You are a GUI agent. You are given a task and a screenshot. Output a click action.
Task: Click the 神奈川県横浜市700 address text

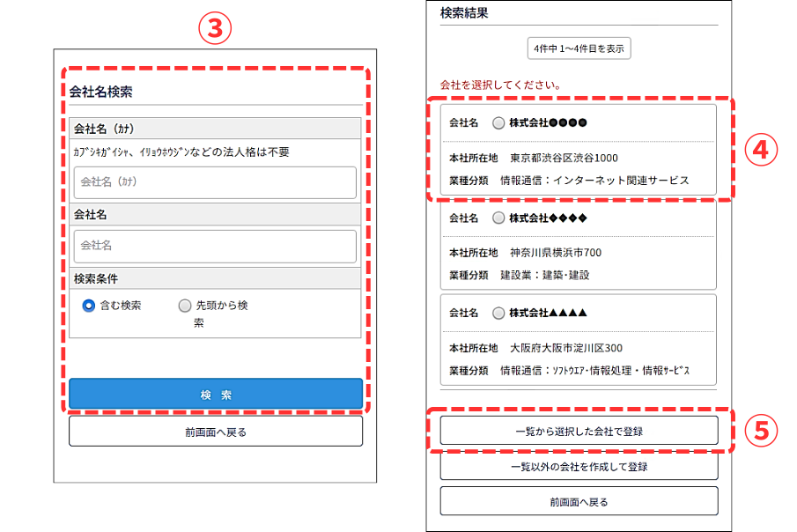[x=555, y=253]
